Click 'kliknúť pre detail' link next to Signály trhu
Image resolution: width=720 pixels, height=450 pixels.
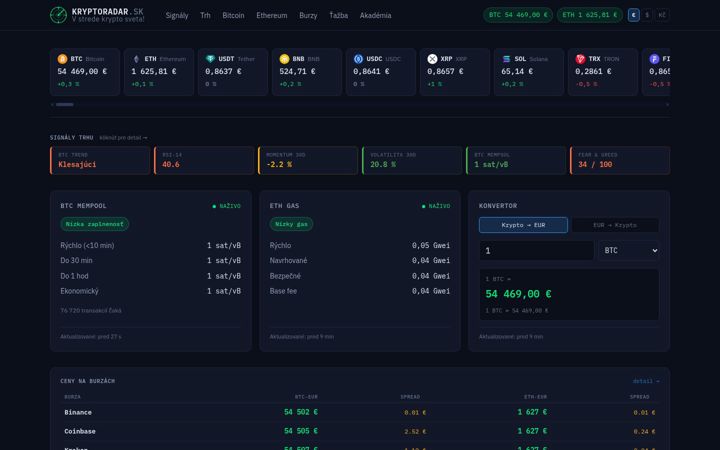123,138
